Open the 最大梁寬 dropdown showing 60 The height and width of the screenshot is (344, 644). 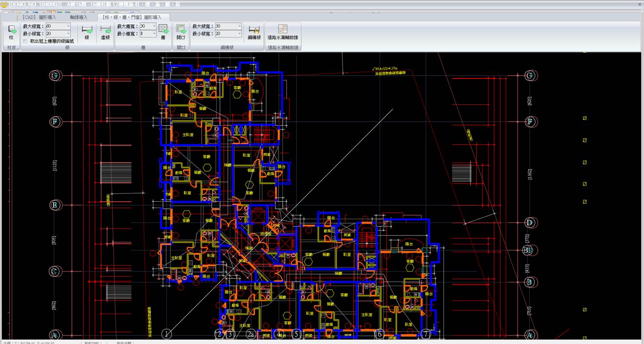point(68,26)
